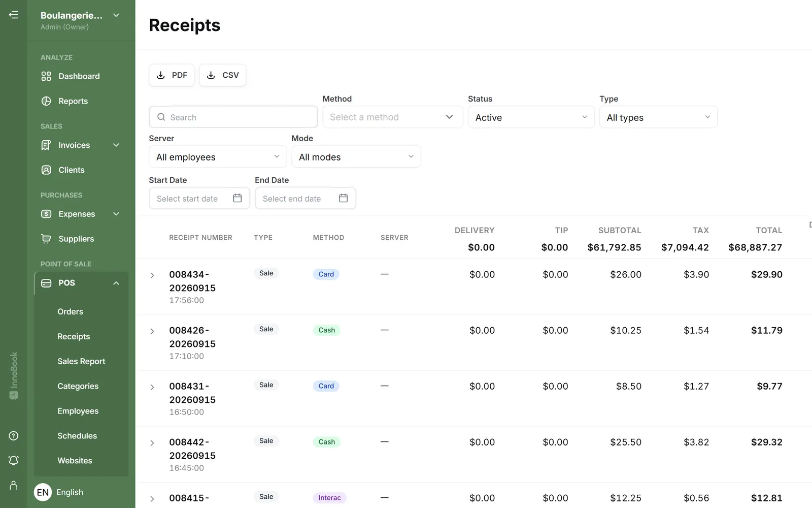Viewport: 812px width, 508px height.
Task: Click the Start Date calendar icon
Action: (x=237, y=198)
